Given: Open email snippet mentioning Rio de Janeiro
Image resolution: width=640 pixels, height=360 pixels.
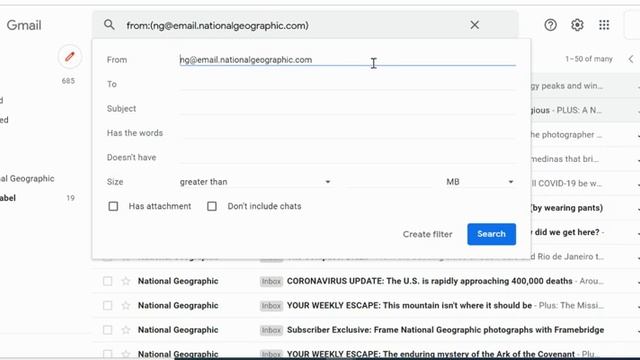Looking at the screenshot, I should pyautogui.click(x=567, y=257).
